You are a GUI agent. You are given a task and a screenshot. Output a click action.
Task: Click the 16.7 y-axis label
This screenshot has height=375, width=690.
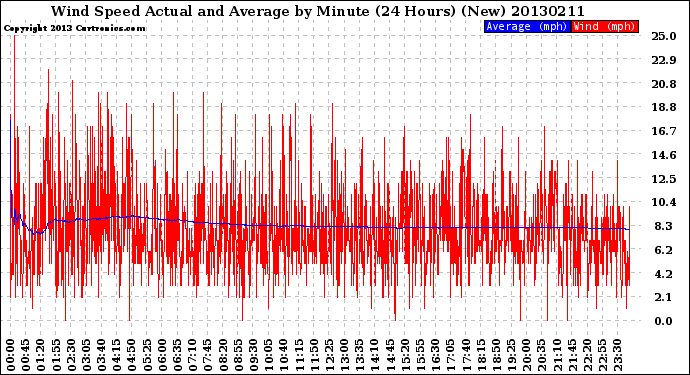point(664,131)
